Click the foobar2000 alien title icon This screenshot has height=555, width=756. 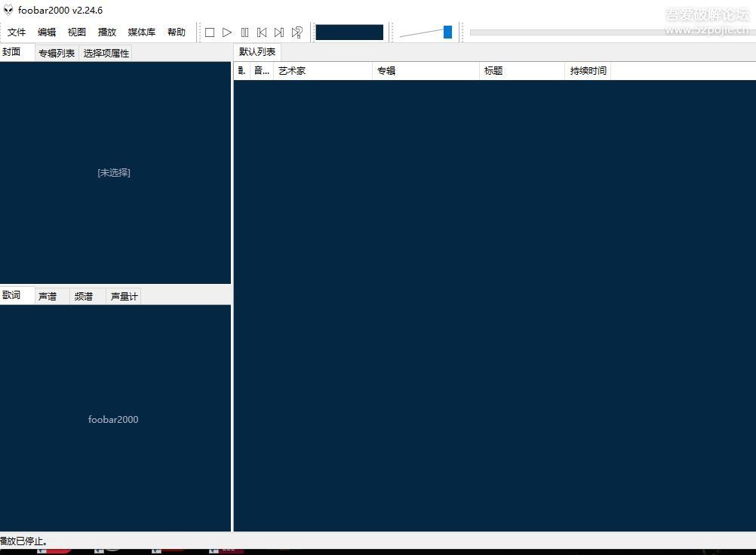[8, 10]
